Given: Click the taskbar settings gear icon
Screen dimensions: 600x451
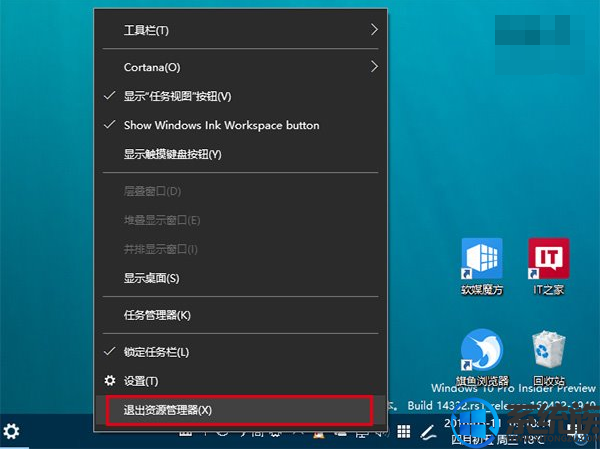Looking at the screenshot, I should [x=11, y=431].
